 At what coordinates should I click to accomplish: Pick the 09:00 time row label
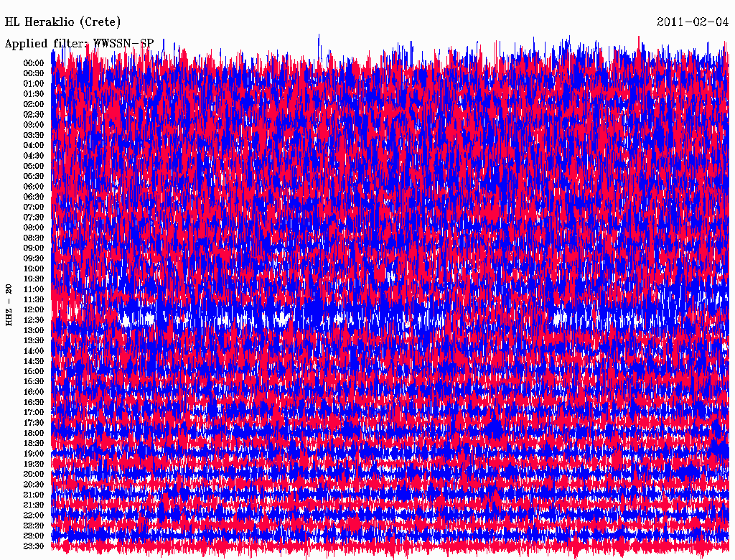point(34,248)
